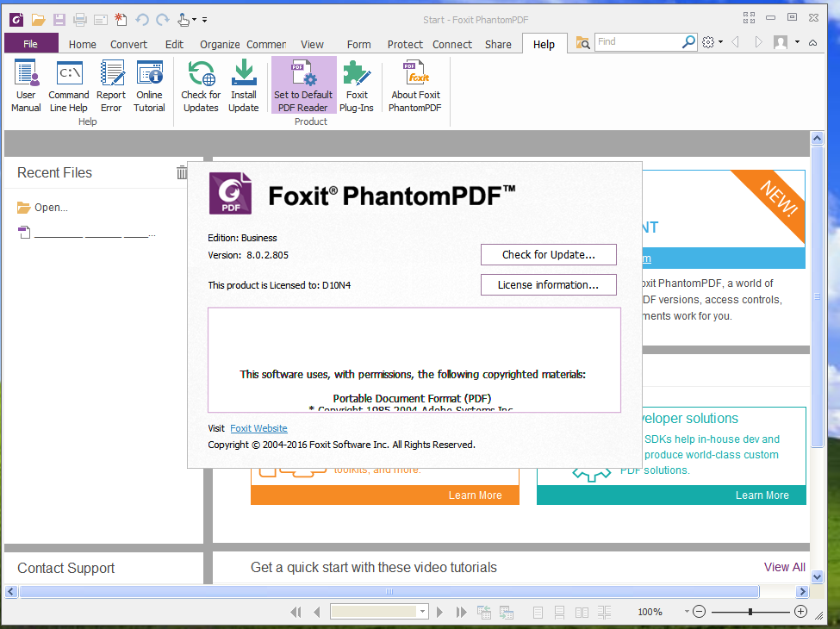Open the settings gear dropdown
This screenshot has height=629, width=840.
[712, 42]
